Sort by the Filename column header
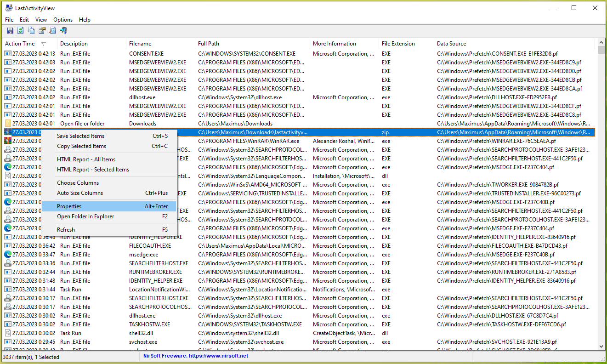607x364 pixels. tap(161, 44)
